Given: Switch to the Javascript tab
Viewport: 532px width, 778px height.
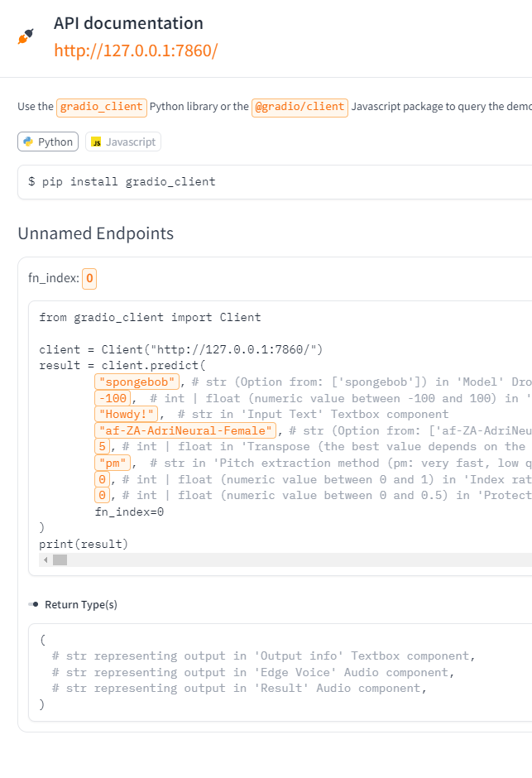Looking at the screenshot, I should (x=123, y=142).
